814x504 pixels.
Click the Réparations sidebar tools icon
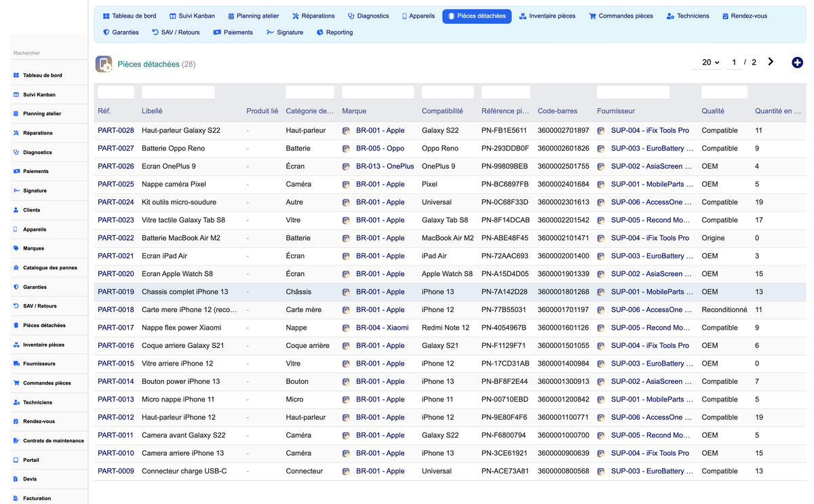point(16,133)
